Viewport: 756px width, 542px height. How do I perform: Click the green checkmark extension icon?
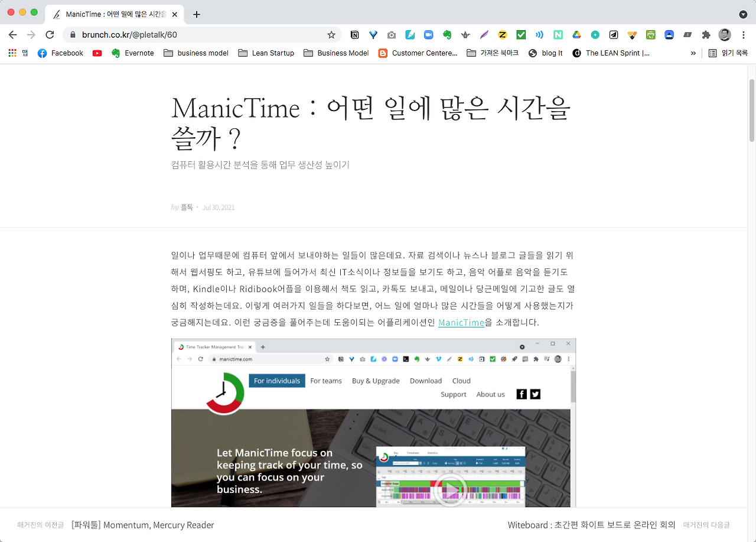coord(521,35)
